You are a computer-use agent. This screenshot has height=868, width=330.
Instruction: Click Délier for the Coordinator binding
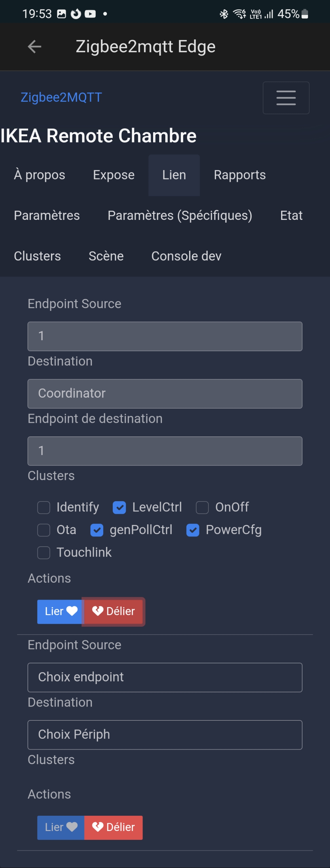pos(113,611)
